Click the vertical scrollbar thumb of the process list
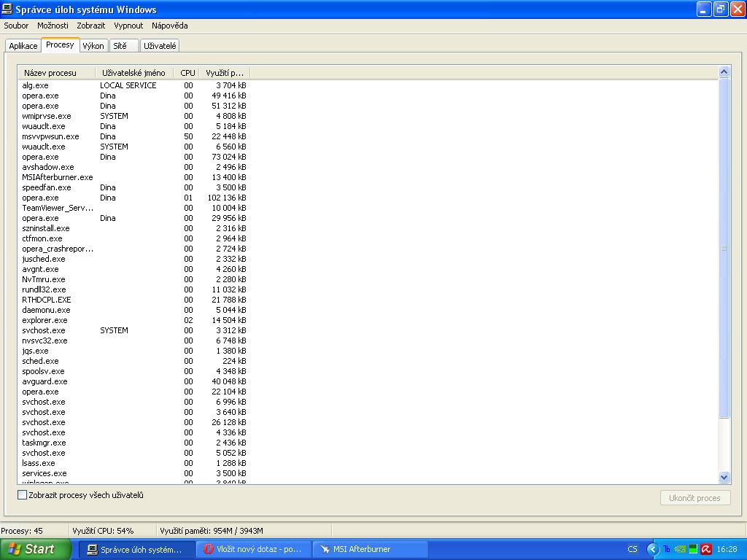747x560 pixels. [x=724, y=248]
